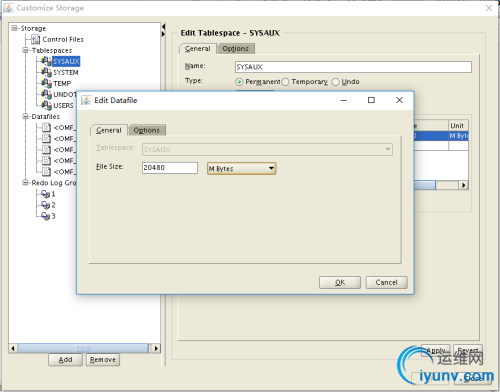Switch to General tab of Edit Tablespace
Viewport: 500px width, 392px height.
click(198, 49)
